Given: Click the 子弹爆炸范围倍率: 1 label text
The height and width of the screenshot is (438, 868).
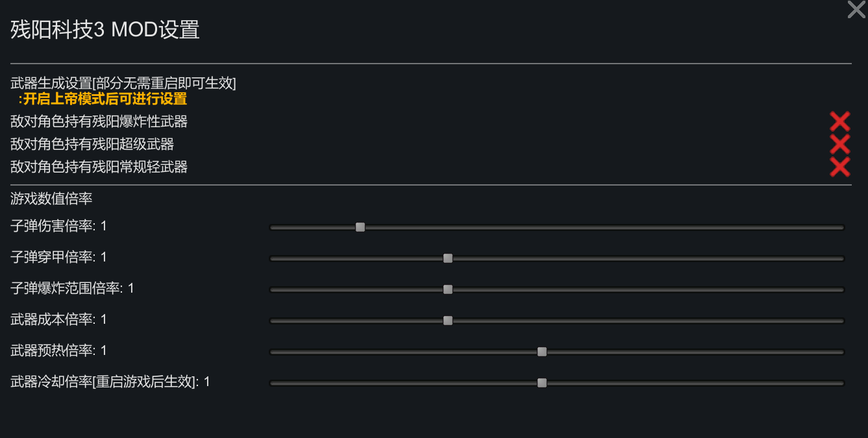Looking at the screenshot, I should tap(72, 288).
